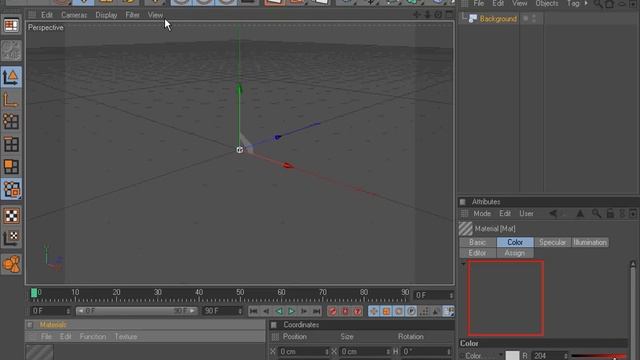Go to previous frame button

click(x=266, y=311)
